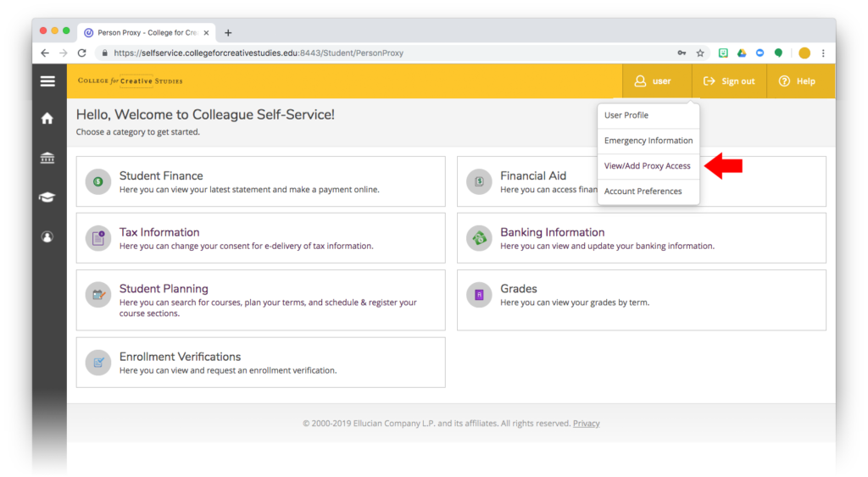Open the Privacy link in footer
Image resolution: width=868 pixels, height=477 pixels.
(x=586, y=424)
